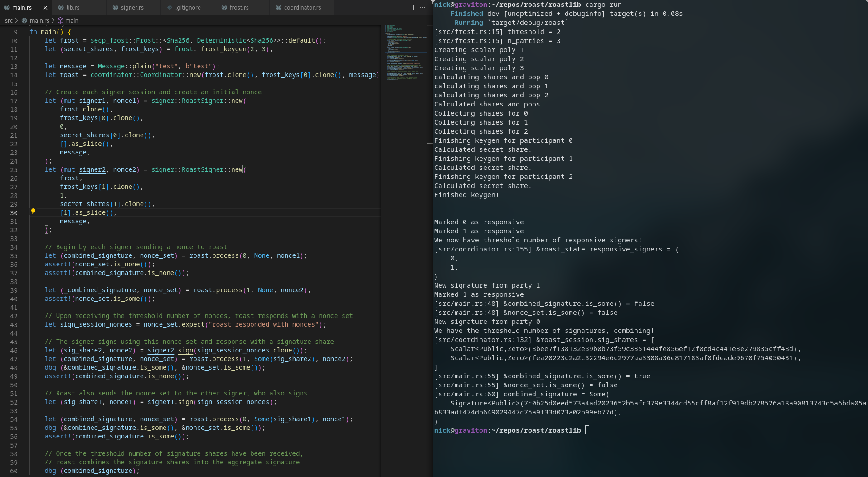Image resolution: width=868 pixels, height=477 pixels.
Task: Click 'dbg!(combined_signature);' on line 60
Action: [x=92, y=471]
